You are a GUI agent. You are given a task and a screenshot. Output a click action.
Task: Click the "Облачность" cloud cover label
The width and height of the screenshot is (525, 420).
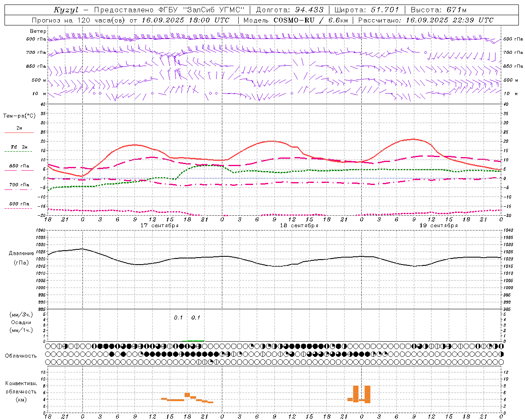click(x=21, y=356)
